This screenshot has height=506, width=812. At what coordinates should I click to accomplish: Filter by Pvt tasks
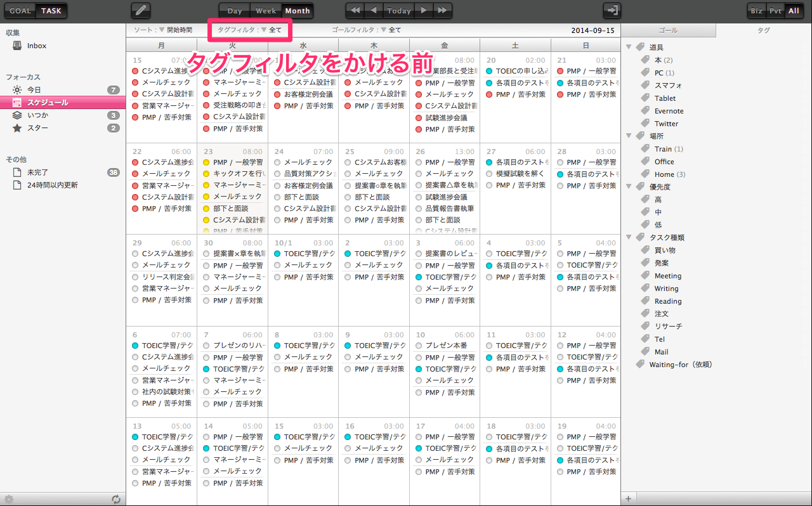(775, 11)
